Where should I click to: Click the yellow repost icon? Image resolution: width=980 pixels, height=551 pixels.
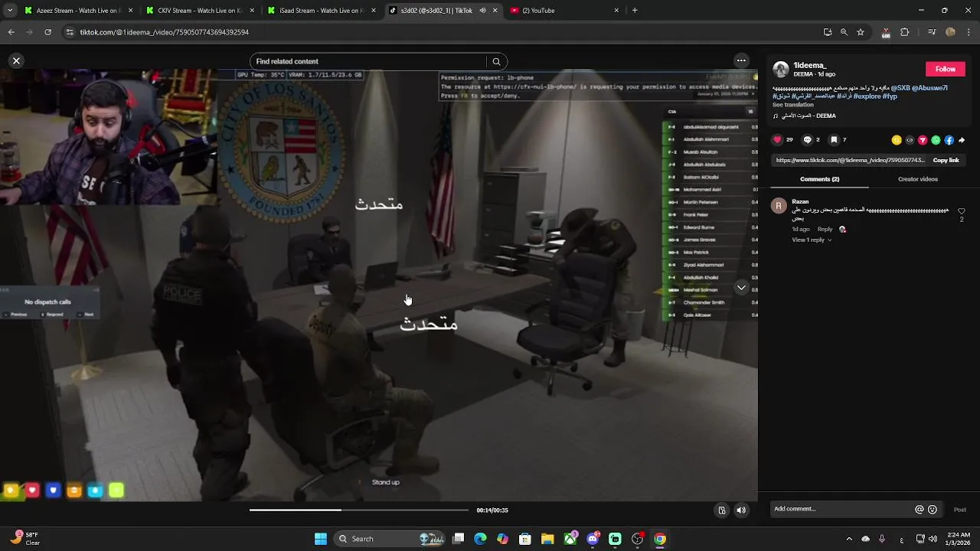(897, 140)
